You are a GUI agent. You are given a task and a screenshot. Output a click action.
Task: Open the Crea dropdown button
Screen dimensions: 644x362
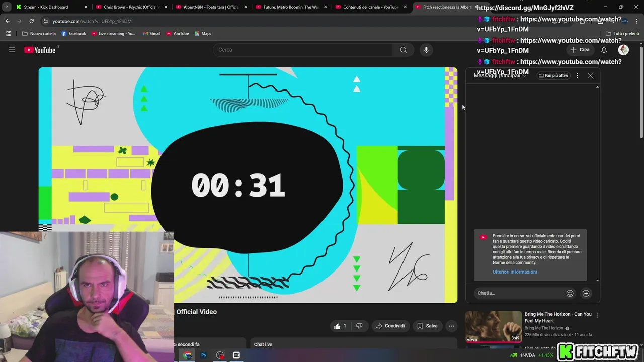580,50
